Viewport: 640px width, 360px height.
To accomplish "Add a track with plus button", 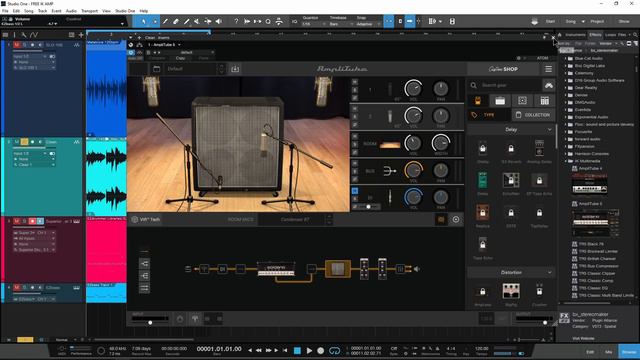I will coord(81,35).
